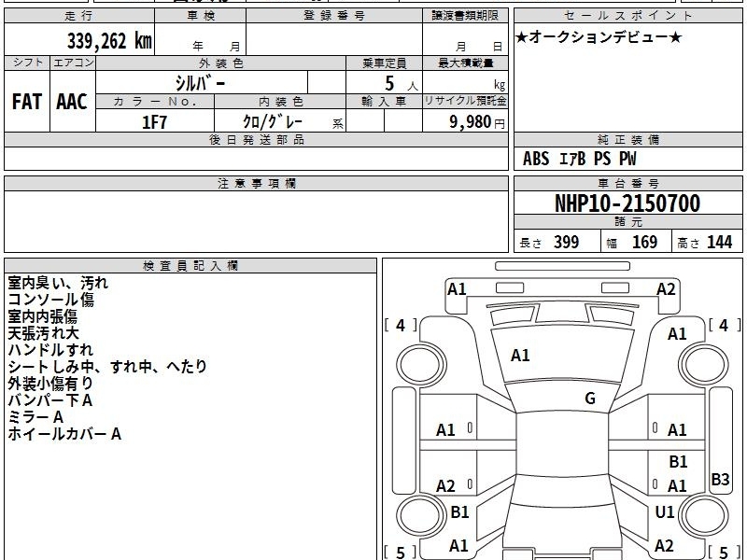This screenshot has width=747, height=560.
Task: Click the エアコン header cell
Action: 73,63
